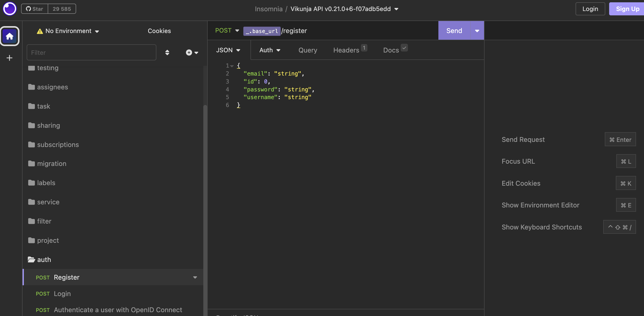Open the Send options dropdown arrow
644x316 pixels.
(x=477, y=31)
